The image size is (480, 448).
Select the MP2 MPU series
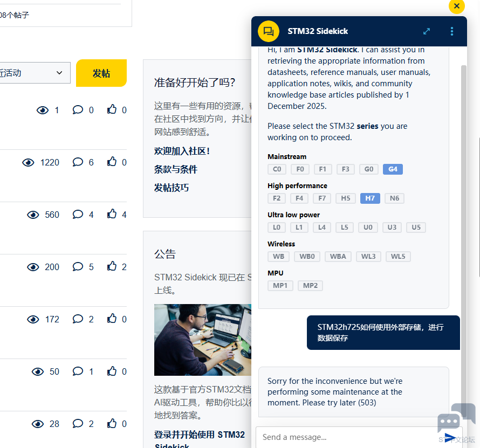[x=310, y=286]
